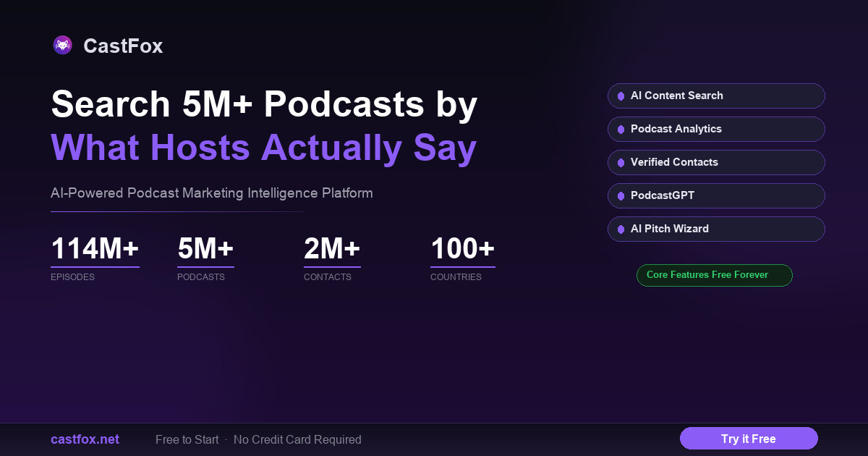Open the AI Pitch Wizard pill
The height and width of the screenshot is (456, 868).
[716, 229]
